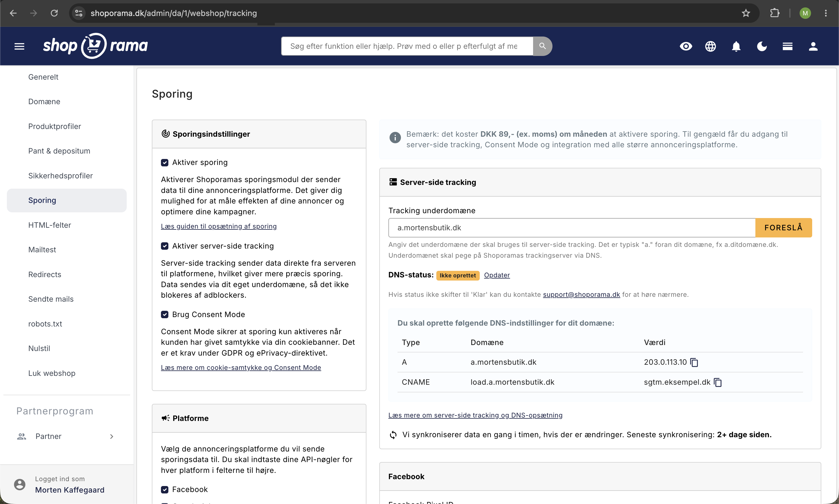Click the load.a.mortensbutik.dk domain cell
Screen dimensions: 839x504
(512, 382)
